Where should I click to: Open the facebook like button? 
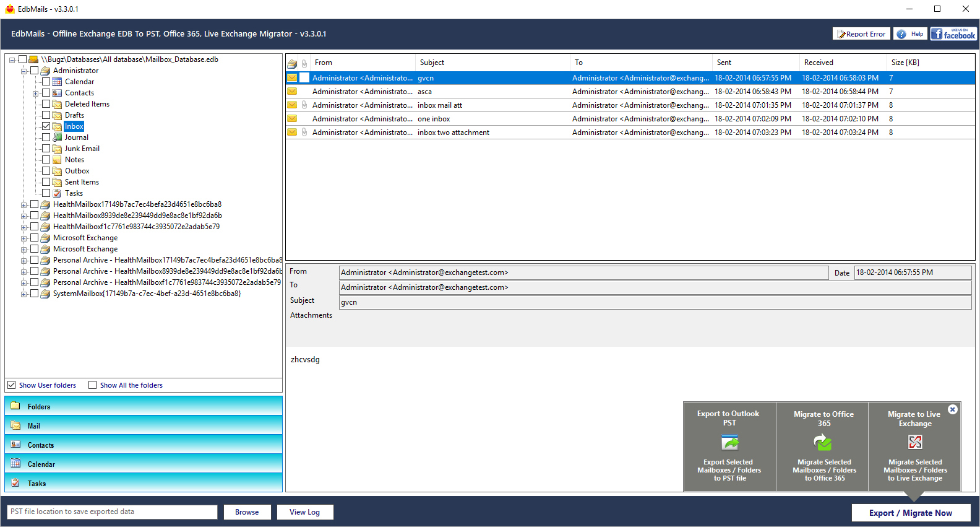(953, 34)
